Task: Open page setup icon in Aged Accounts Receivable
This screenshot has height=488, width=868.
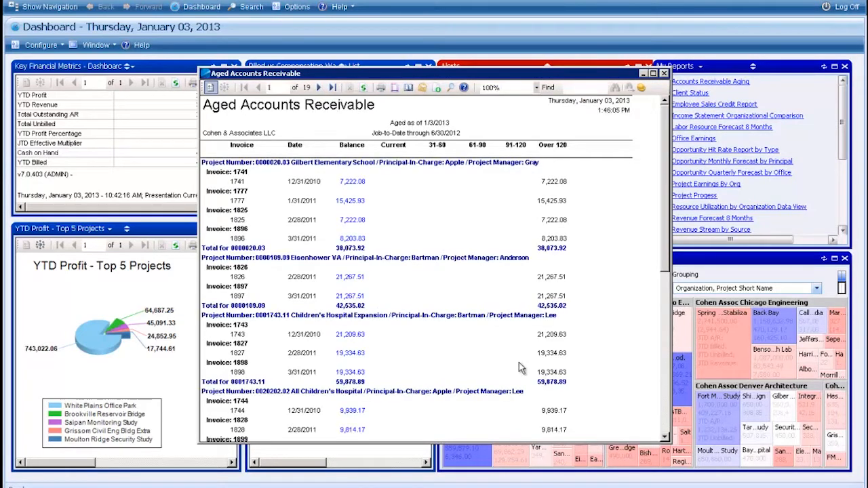Action: click(395, 87)
